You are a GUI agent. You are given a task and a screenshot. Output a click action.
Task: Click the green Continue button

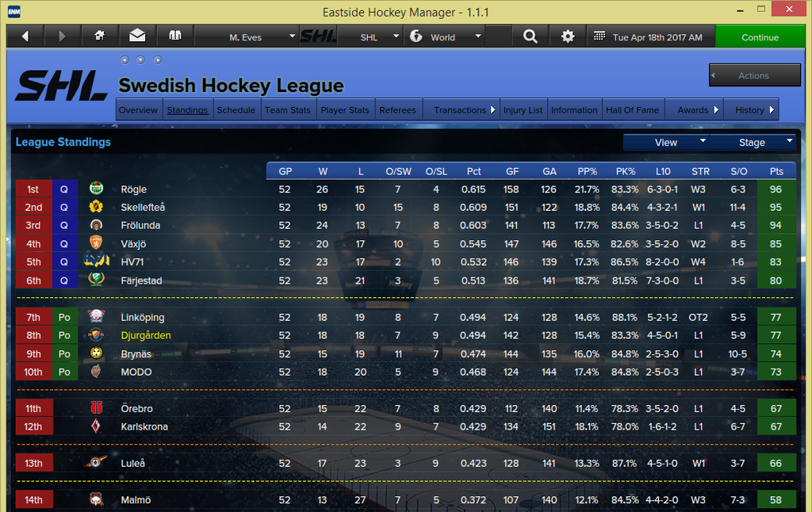(x=760, y=36)
